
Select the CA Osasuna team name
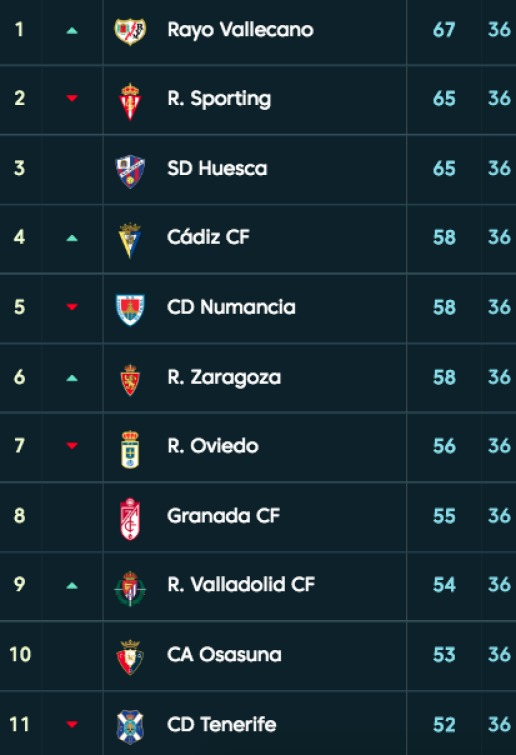224,654
